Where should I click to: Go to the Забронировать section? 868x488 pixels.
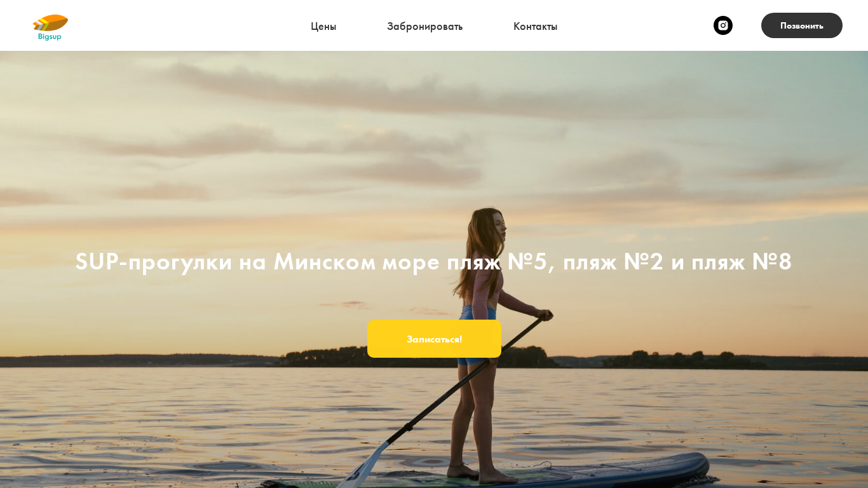click(x=424, y=26)
